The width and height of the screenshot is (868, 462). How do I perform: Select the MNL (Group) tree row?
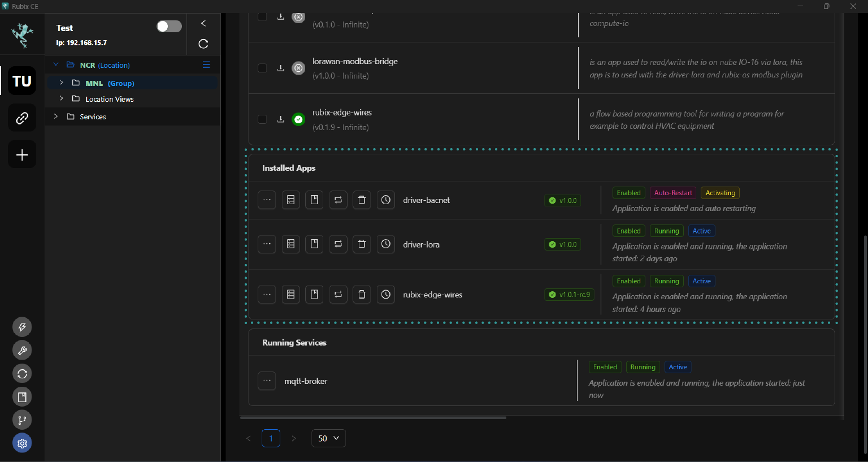[132, 83]
